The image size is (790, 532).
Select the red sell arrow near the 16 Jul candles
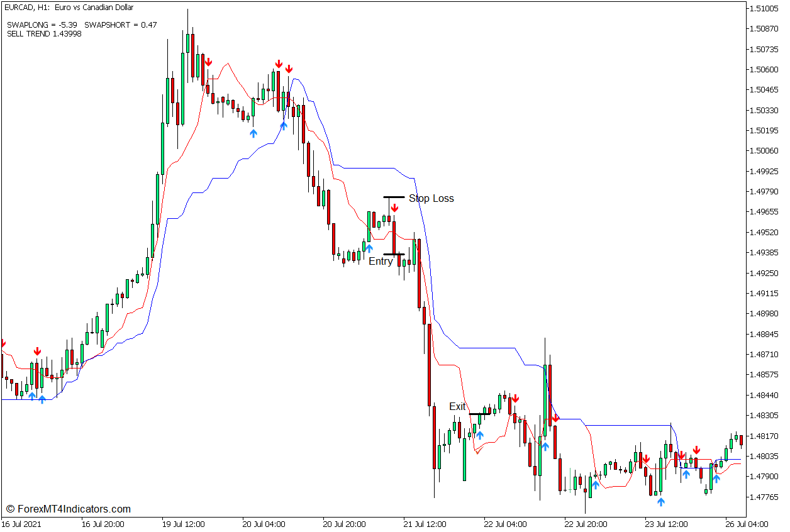(x=37, y=350)
